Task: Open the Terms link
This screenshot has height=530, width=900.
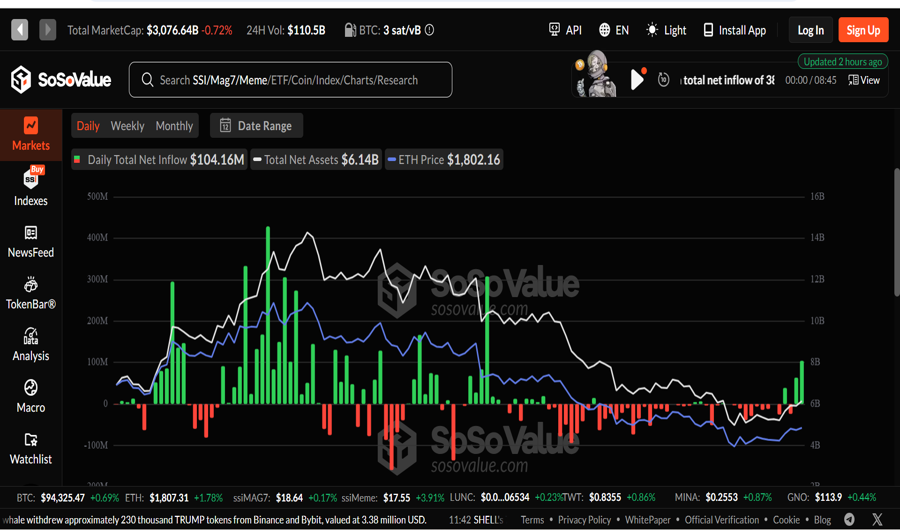Action: (x=532, y=520)
